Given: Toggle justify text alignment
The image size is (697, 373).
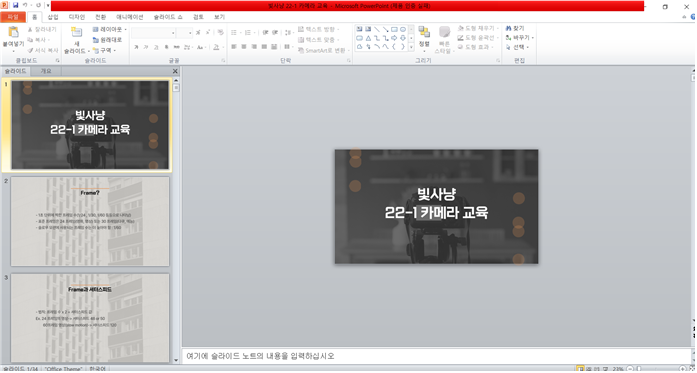Looking at the screenshot, I should tap(264, 47).
